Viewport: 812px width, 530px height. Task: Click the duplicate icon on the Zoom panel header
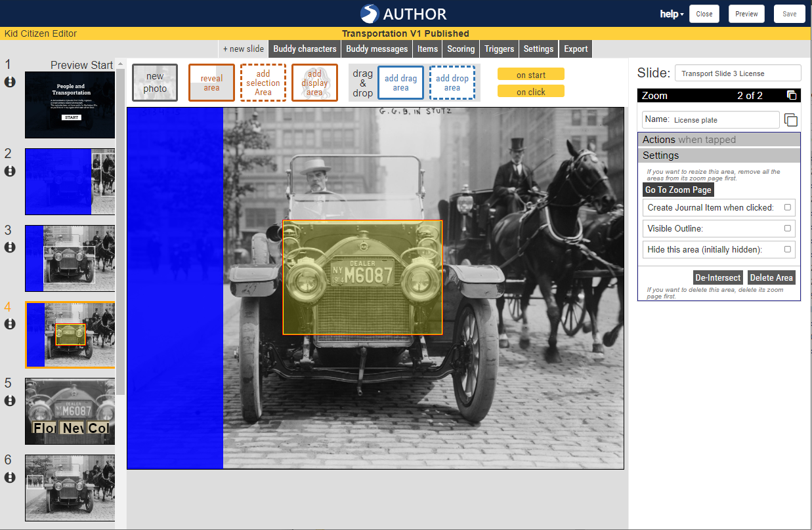coord(793,94)
